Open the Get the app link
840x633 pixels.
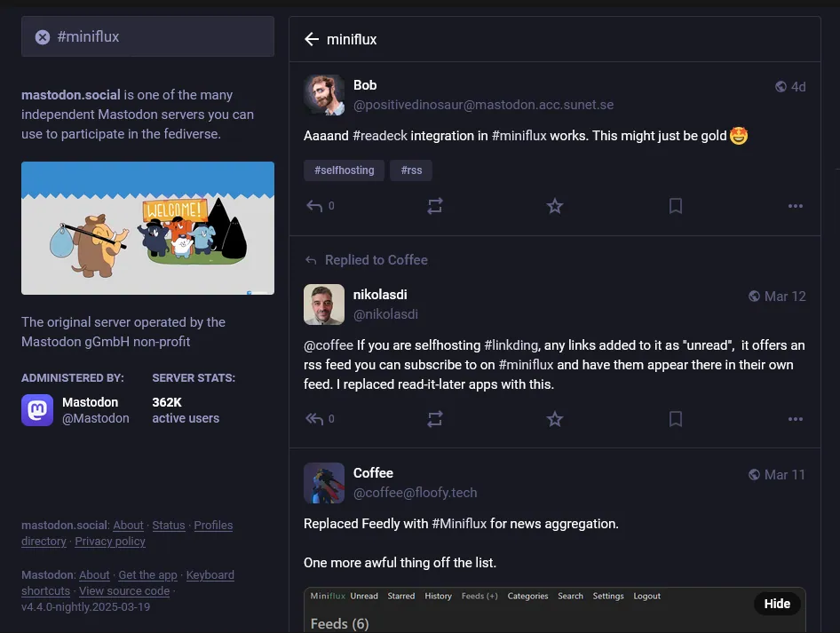[147, 575]
